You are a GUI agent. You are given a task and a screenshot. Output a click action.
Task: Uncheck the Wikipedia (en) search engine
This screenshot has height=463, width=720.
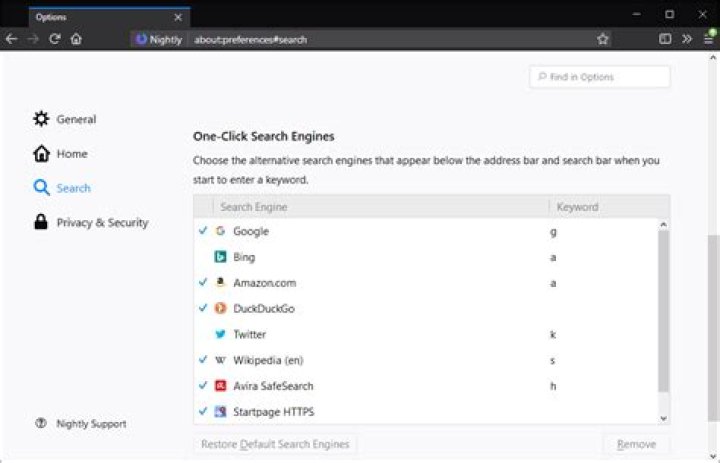click(x=203, y=360)
